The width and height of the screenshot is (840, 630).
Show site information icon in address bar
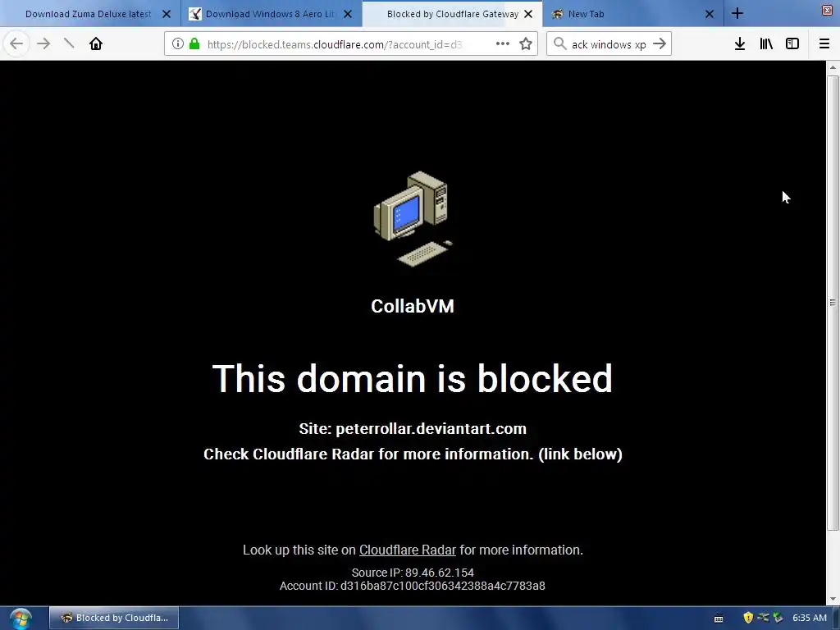click(178, 44)
